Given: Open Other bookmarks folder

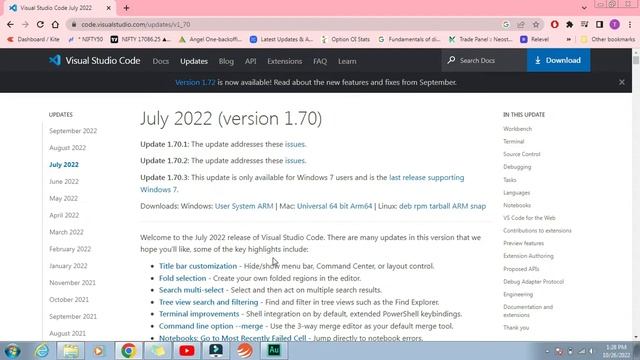Looking at the screenshot, I should coord(608,39).
